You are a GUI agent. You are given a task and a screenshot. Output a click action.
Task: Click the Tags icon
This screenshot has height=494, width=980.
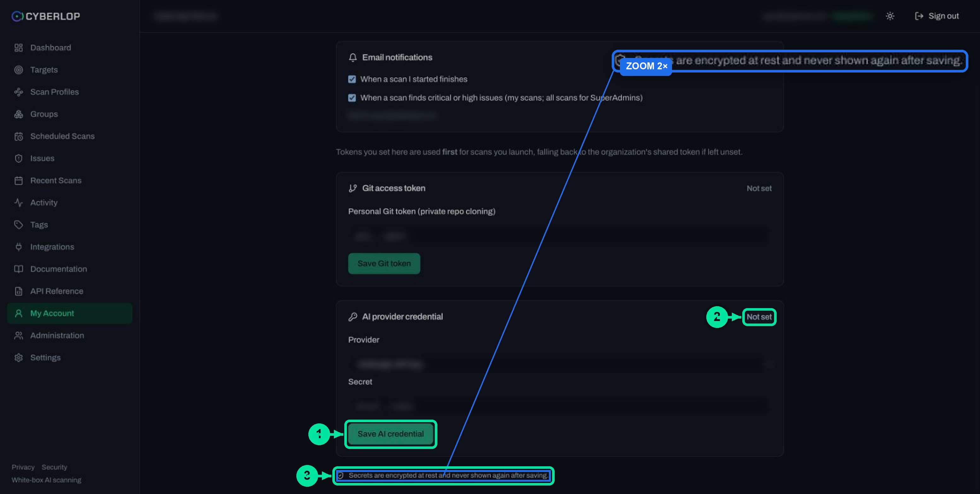(18, 225)
